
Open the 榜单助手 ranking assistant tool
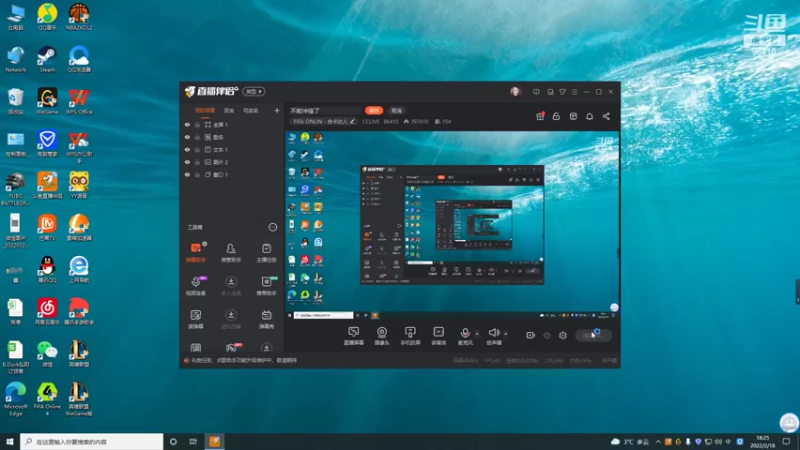(x=266, y=286)
